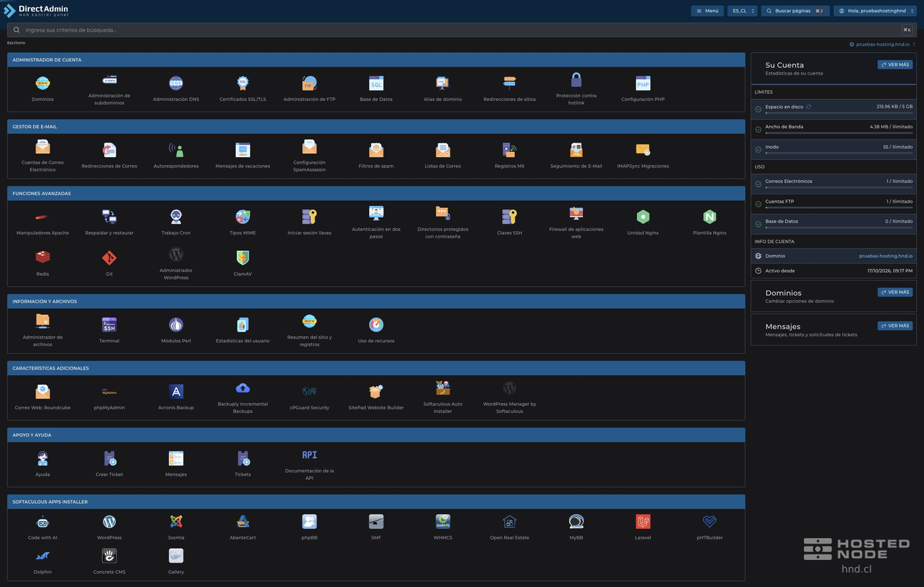Click VER MÁS in Dominios card
This screenshot has height=587, width=924.
pos(895,292)
